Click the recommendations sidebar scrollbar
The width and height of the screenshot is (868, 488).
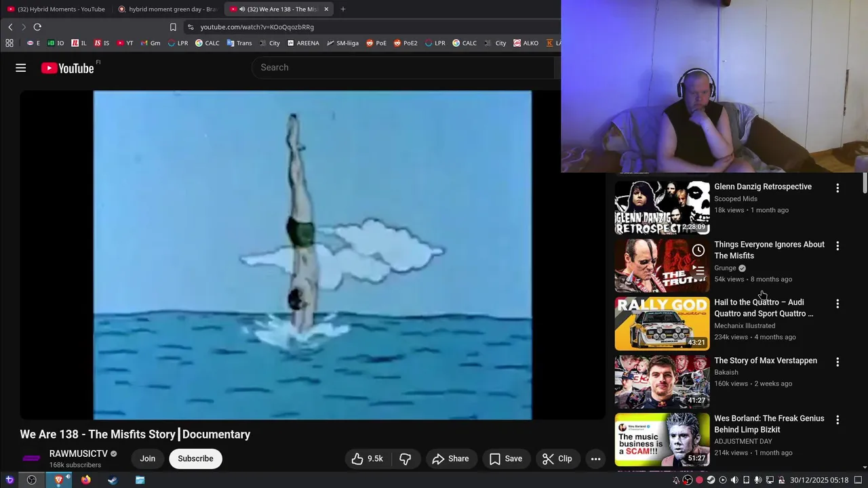[x=865, y=183]
